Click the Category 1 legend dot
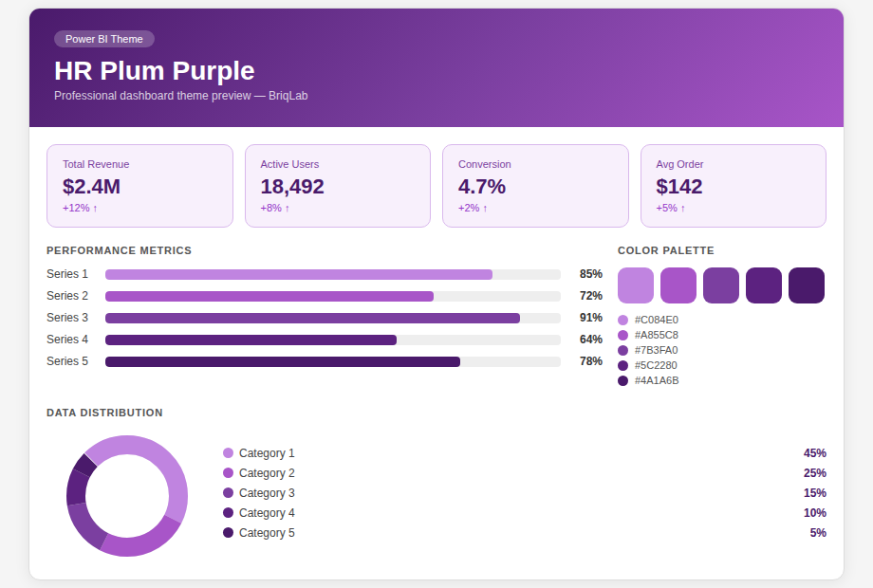 (228, 453)
